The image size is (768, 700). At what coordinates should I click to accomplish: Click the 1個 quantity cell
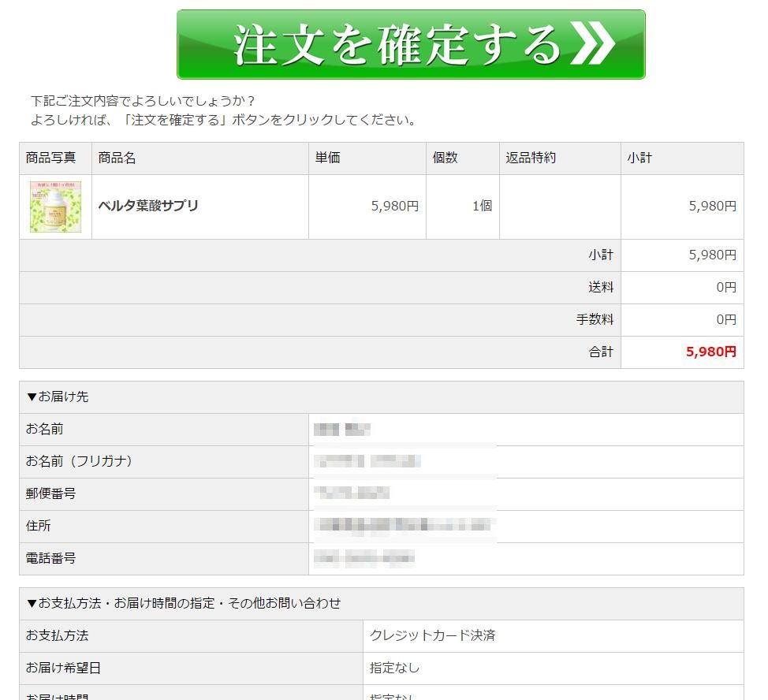point(482,207)
